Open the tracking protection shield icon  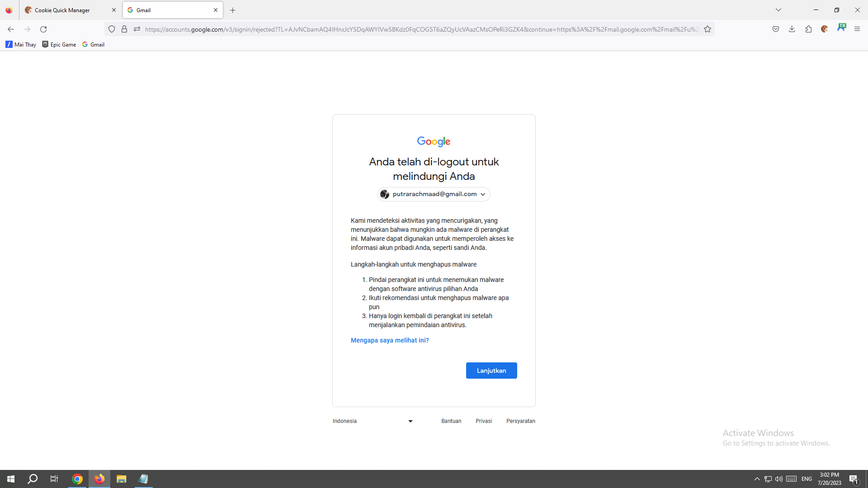click(x=112, y=29)
